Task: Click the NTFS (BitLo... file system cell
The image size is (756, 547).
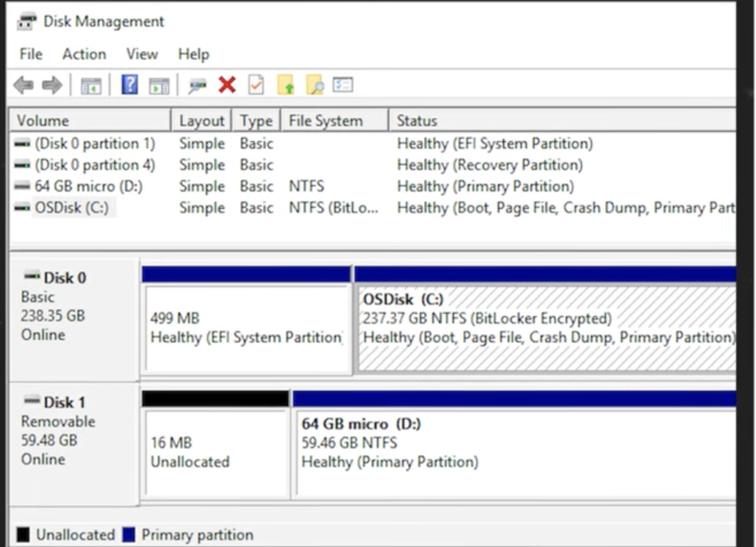Action: click(334, 208)
